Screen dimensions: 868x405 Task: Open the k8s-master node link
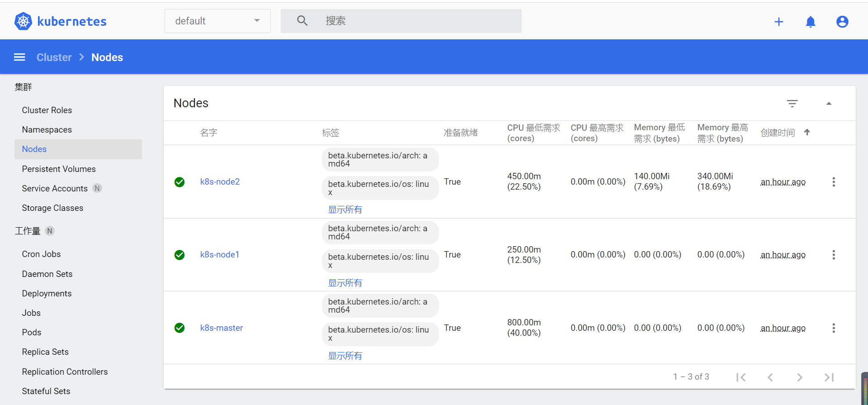(x=221, y=328)
